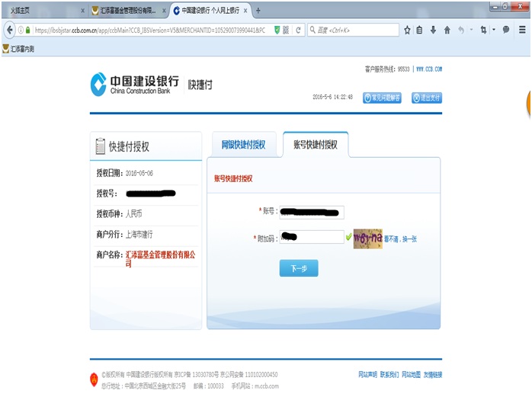This screenshot has height=416, width=532.
Task: Click the 常见问题解答 help button
Action: click(382, 98)
